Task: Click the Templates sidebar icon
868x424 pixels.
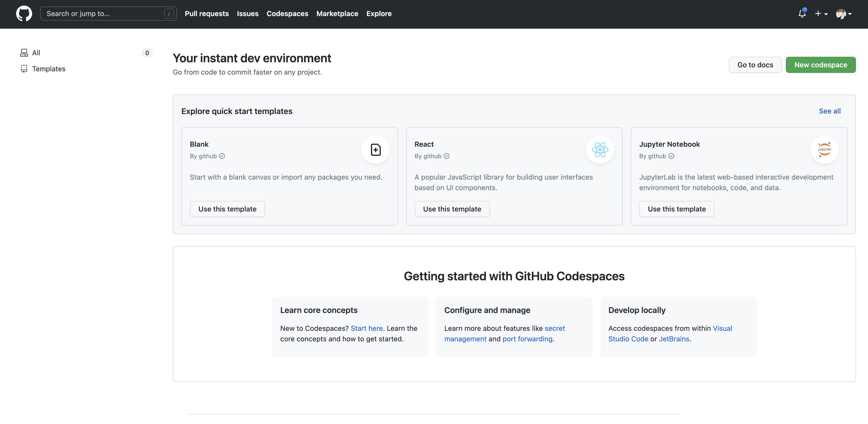Action: (x=24, y=69)
